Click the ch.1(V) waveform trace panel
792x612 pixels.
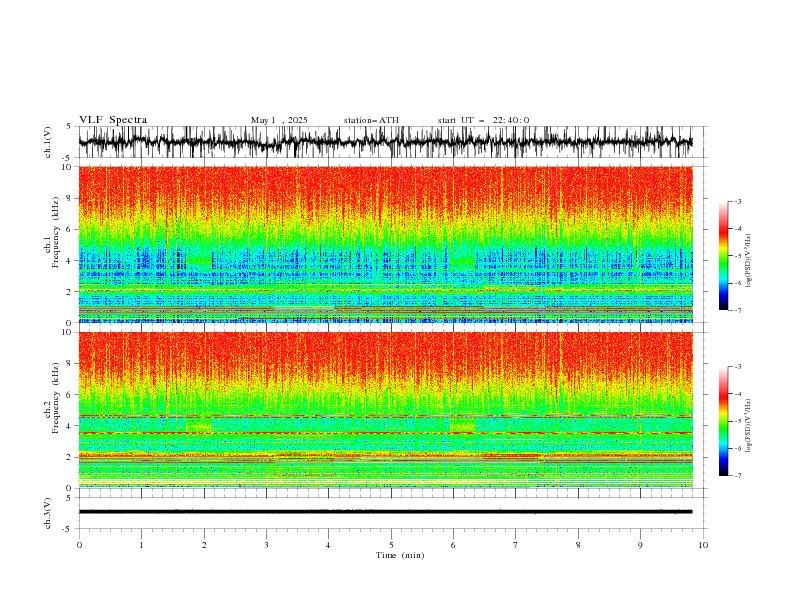(385, 142)
